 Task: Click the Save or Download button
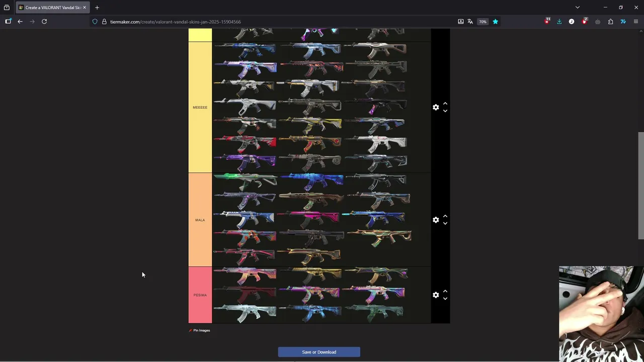(x=319, y=352)
